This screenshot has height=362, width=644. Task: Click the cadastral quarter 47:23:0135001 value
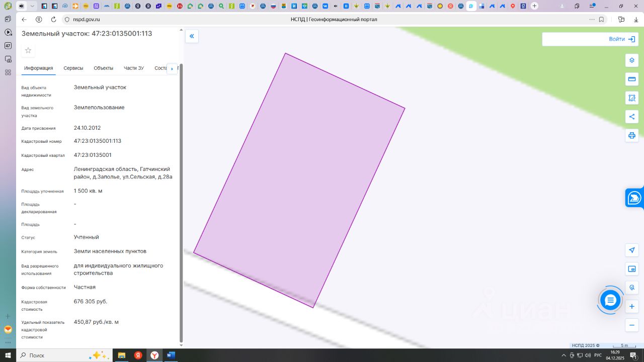93,155
